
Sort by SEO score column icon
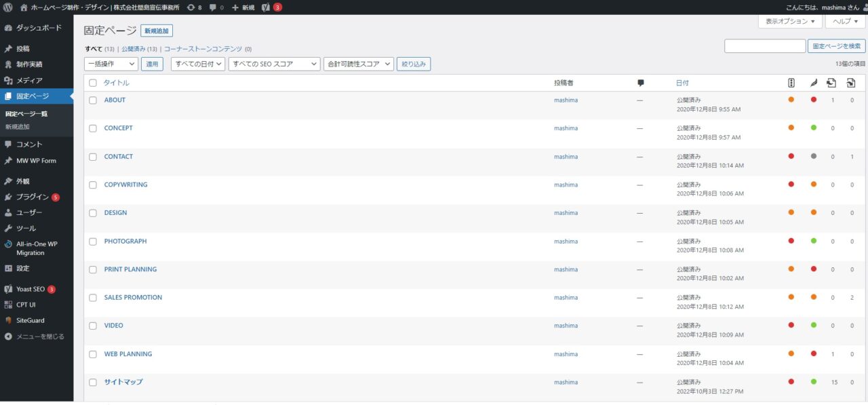tap(791, 83)
